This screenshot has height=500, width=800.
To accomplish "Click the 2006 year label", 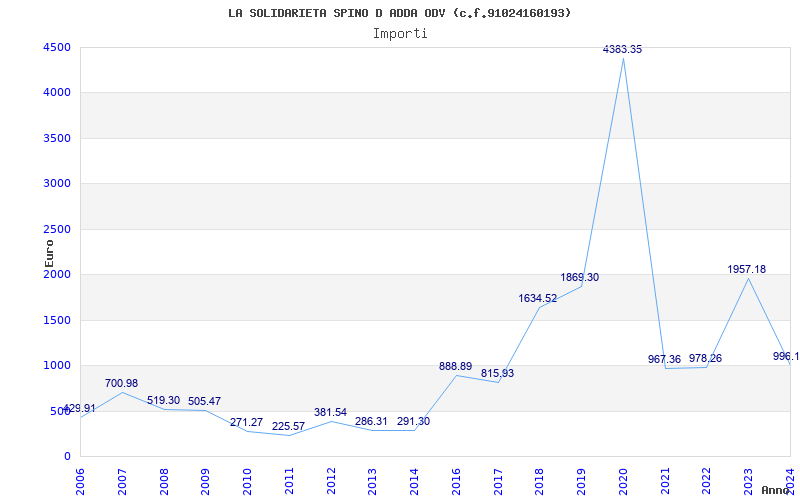I will coord(81,482).
